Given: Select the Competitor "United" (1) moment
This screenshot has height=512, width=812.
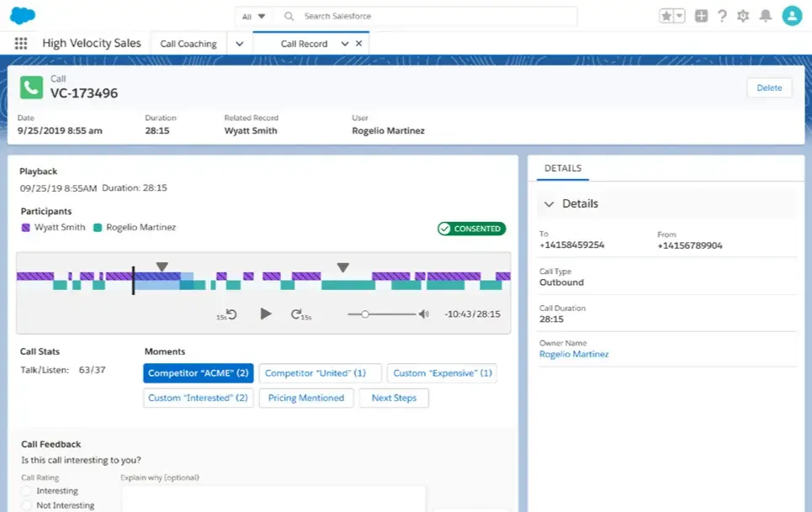Looking at the screenshot, I should point(320,373).
